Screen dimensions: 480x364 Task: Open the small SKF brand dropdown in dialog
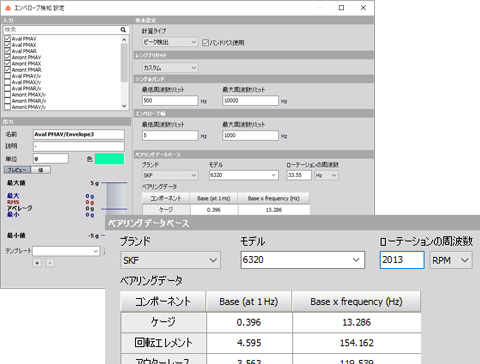170,175
